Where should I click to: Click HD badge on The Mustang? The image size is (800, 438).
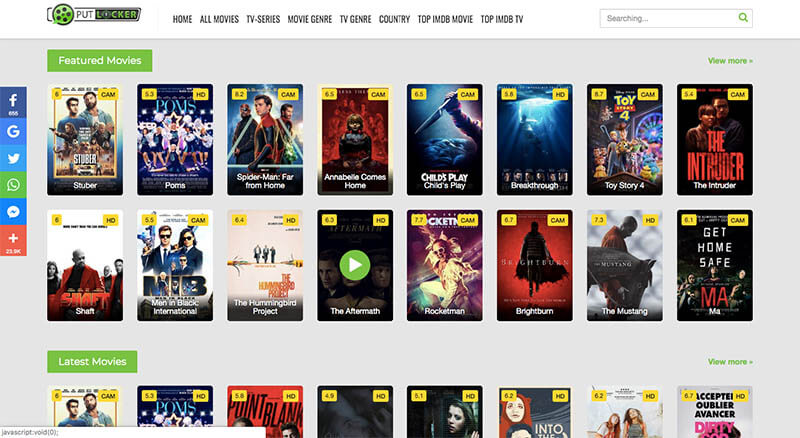point(650,220)
